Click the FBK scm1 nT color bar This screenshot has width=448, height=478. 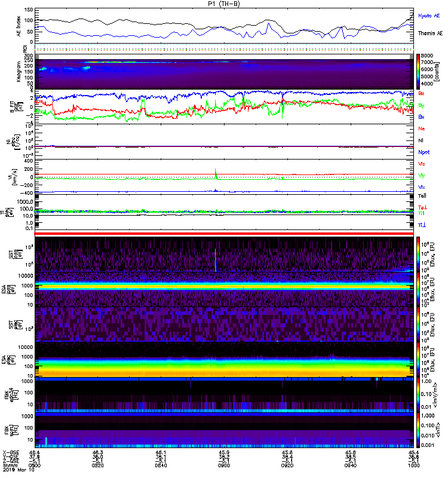point(418,430)
